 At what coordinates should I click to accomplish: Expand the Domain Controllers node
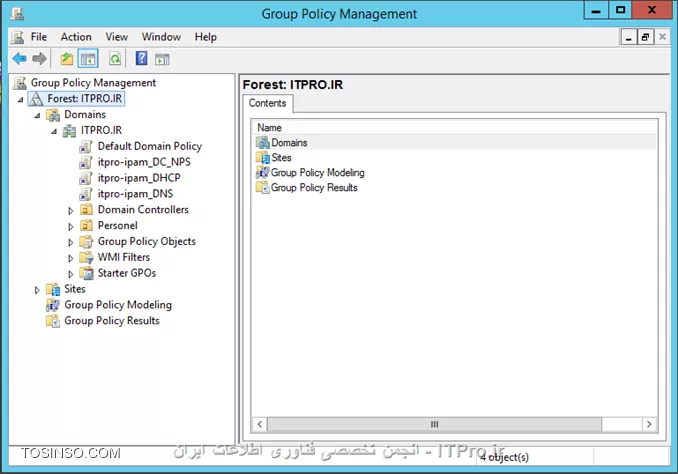click(71, 211)
